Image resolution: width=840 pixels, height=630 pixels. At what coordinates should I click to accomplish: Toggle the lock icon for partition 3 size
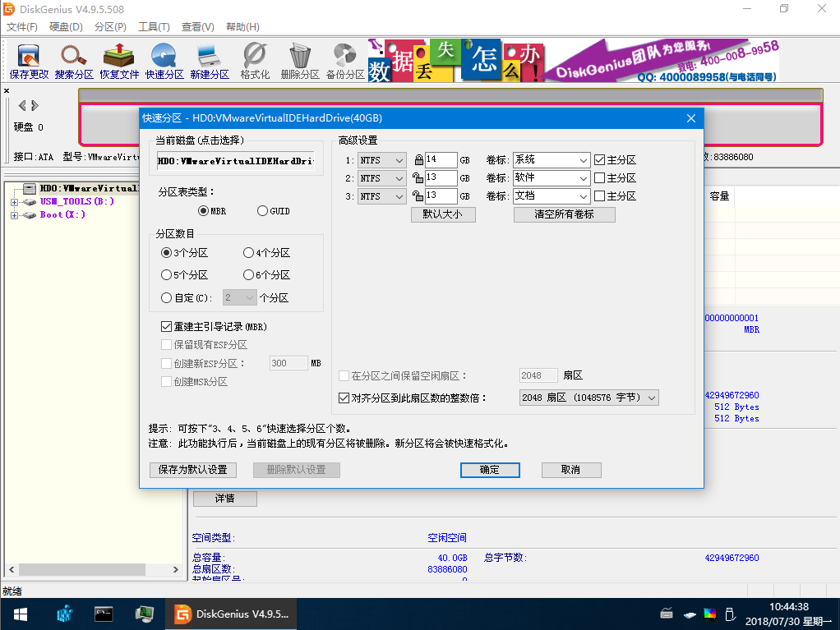pos(418,196)
